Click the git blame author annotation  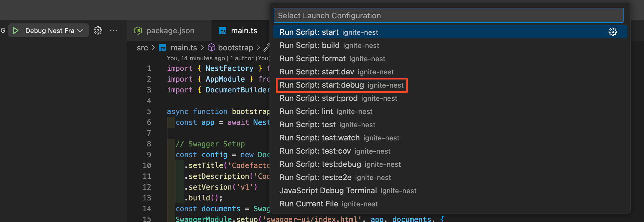218,58
